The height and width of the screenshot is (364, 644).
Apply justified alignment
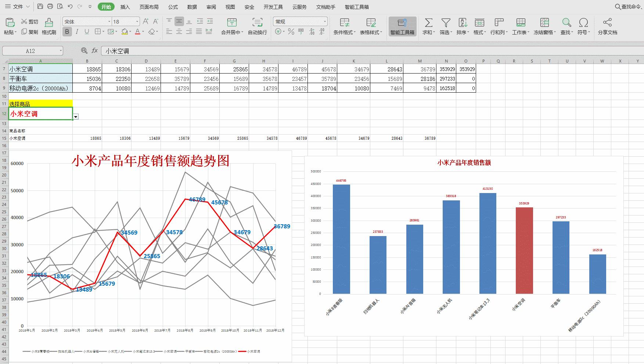click(199, 32)
